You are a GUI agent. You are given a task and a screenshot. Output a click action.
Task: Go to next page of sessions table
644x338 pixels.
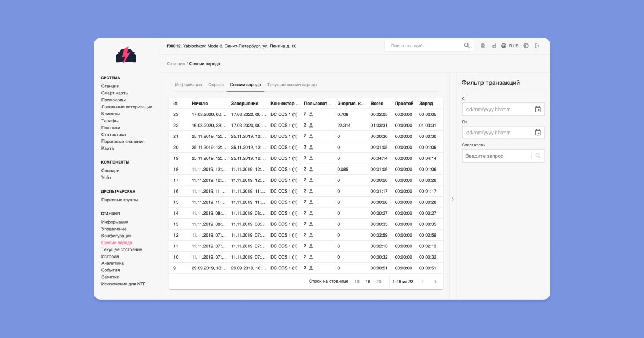pyautogui.click(x=435, y=281)
